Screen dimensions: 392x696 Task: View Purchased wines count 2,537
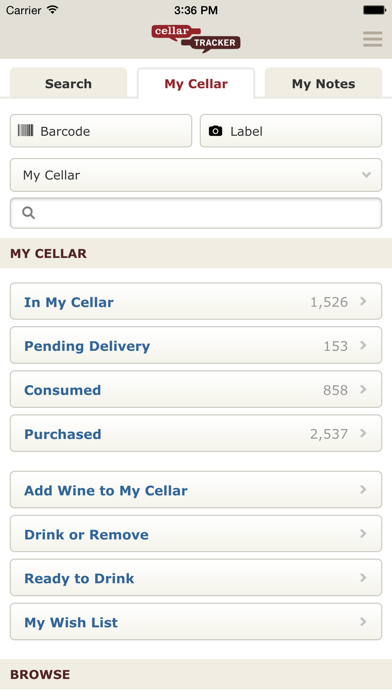coord(329,434)
